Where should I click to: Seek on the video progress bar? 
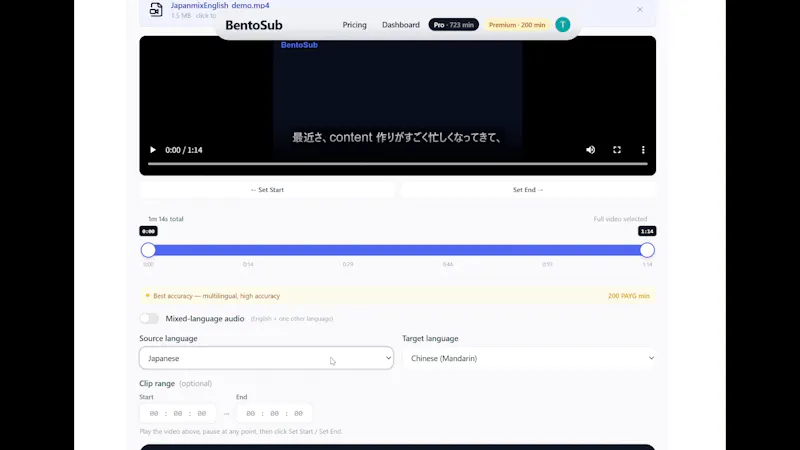click(397, 164)
